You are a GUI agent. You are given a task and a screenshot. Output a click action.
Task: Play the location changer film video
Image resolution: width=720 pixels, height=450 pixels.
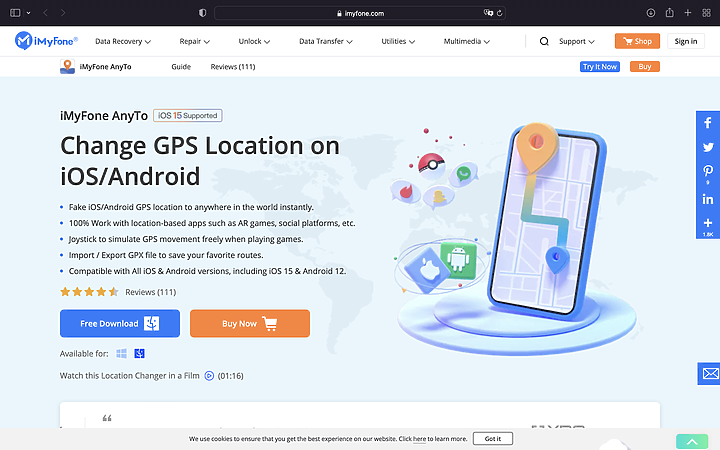209,376
